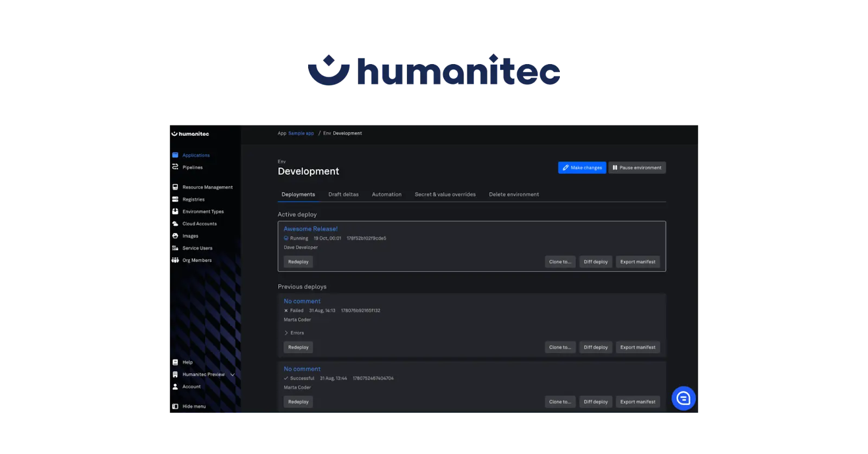Screen dimensions: 868x454
Task: Expand the Errors section
Action: tap(294, 333)
